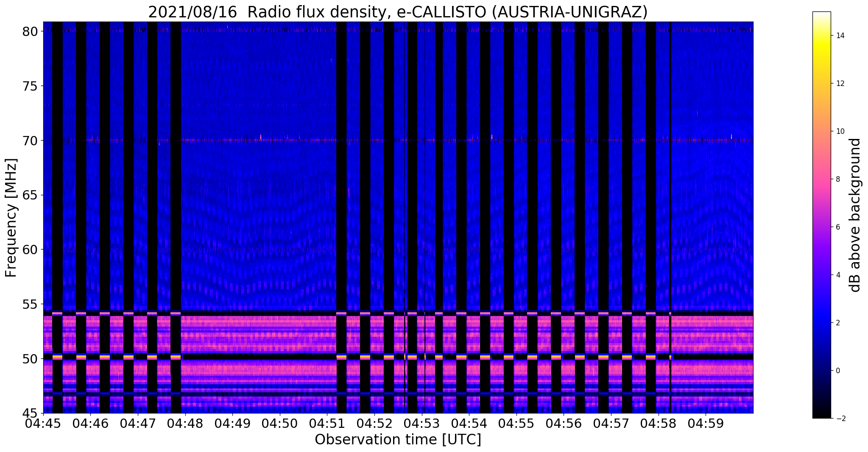This screenshot has width=868, height=452.
Task: Click the 14 colorbar tick label
Action: click(x=840, y=36)
